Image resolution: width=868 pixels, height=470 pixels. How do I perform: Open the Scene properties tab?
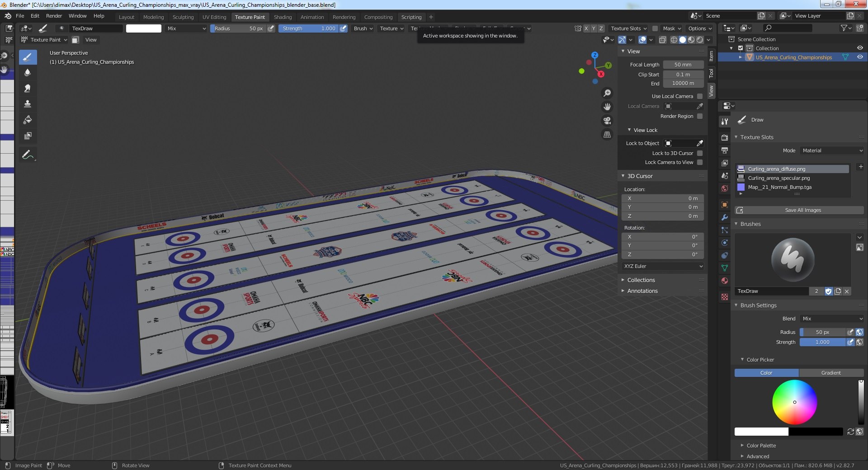pyautogui.click(x=725, y=176)
